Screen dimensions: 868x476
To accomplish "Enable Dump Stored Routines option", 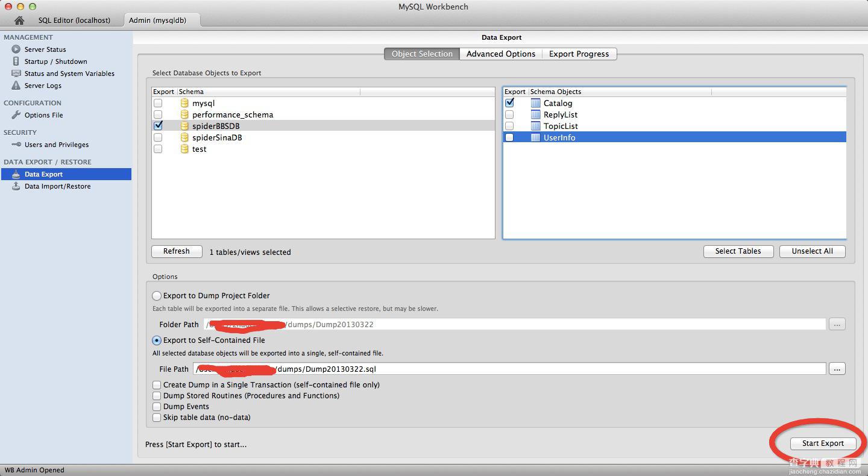I will coord(157,396).
